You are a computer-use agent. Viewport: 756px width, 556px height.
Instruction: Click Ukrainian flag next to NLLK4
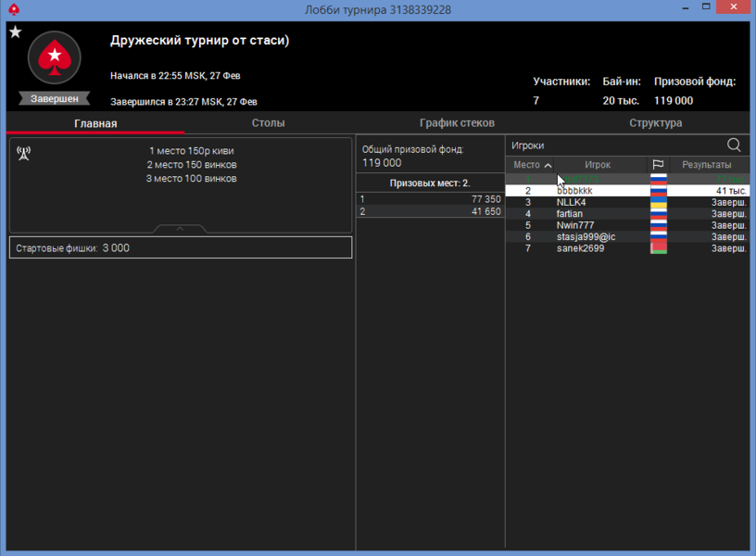tap(659, 202)
